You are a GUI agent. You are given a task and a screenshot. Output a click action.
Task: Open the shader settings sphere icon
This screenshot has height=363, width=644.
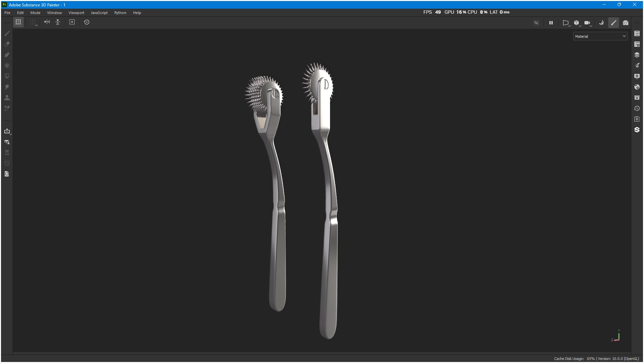[637, 87]
